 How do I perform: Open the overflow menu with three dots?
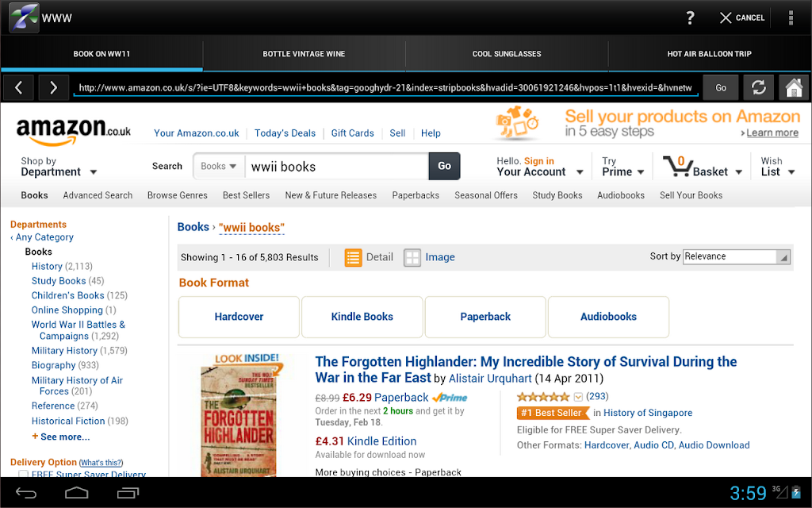click(791, 17)
